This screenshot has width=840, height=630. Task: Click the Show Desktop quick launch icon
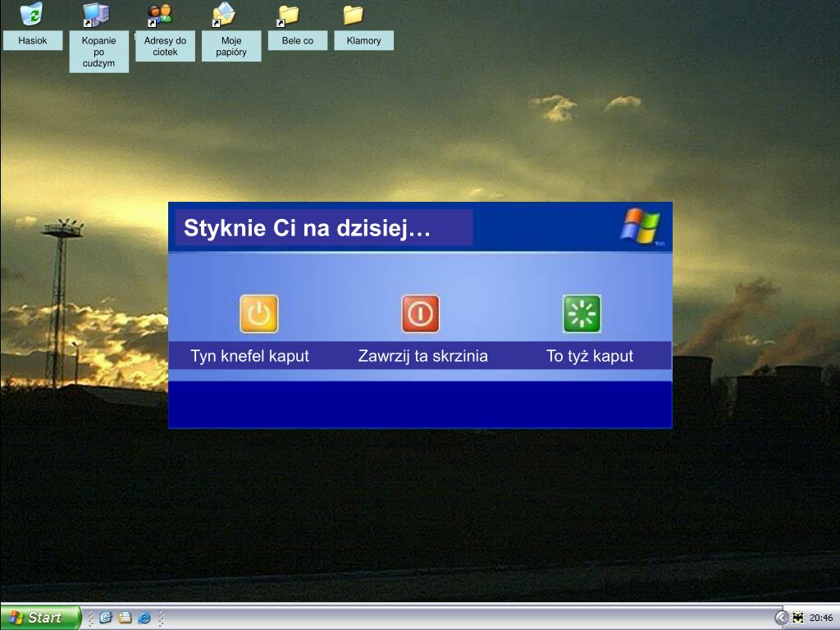125,618
